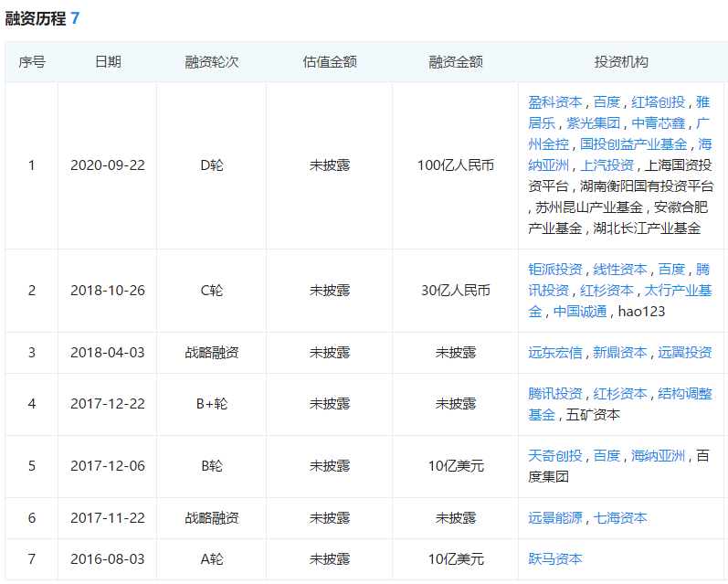The width and height of the screenshot is (728, 584).
Task: Click the 湖北长江产业基金 investor text
Action: (647, 228)
